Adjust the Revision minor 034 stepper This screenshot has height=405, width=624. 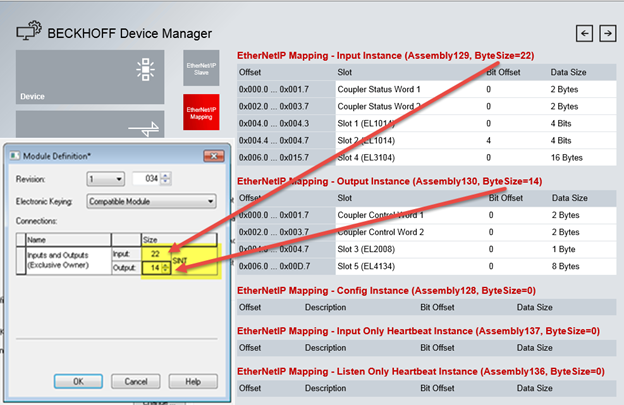166,179
